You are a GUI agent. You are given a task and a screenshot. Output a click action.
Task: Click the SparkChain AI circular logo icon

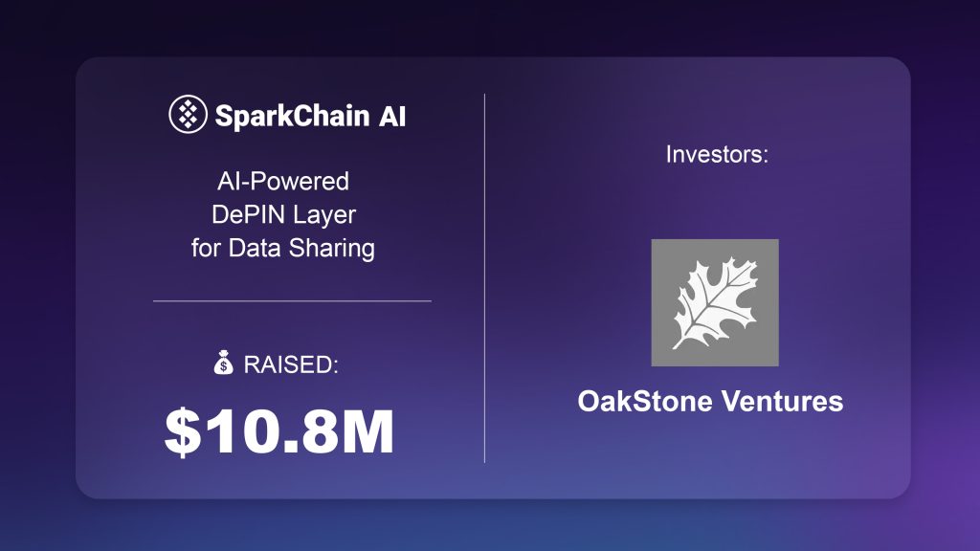click(x=188, y=116)
